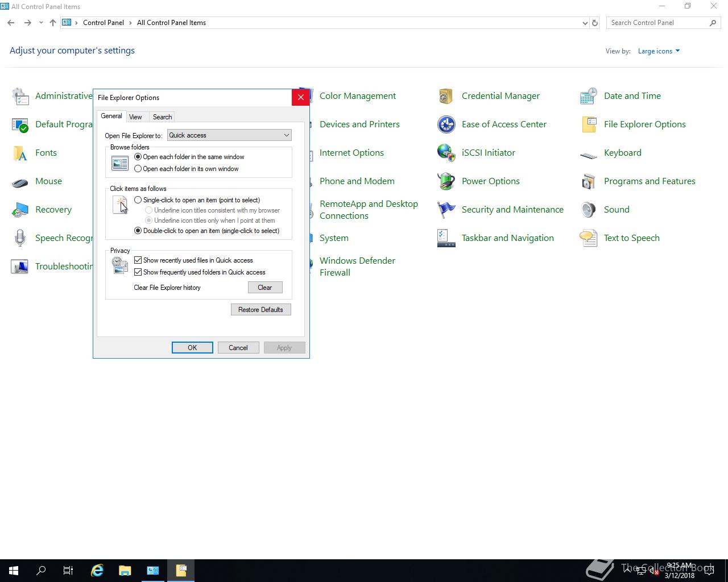Open the Fonts icon
Viewport: 728px width, 582px height.
[x=20, y=153]
